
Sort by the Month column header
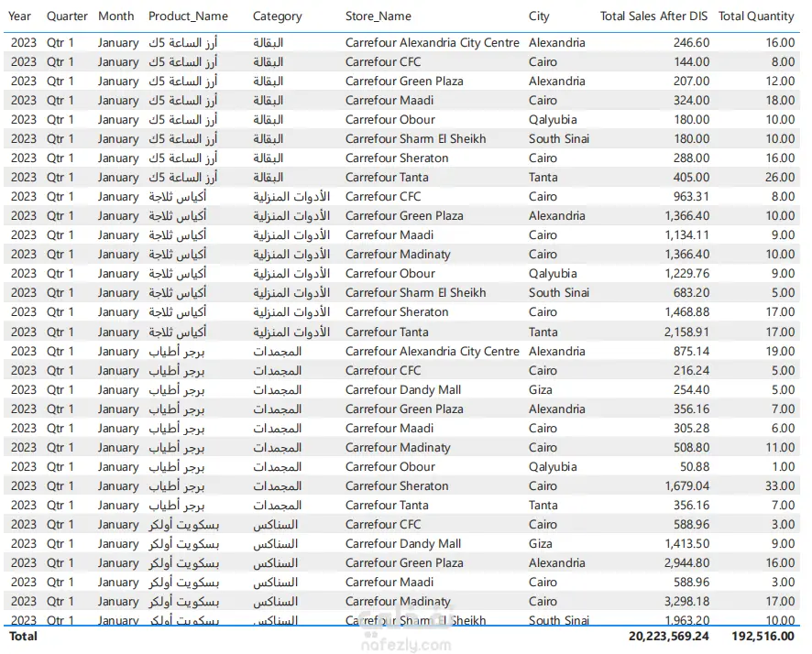pyautogui.click(x=116, y=16)
